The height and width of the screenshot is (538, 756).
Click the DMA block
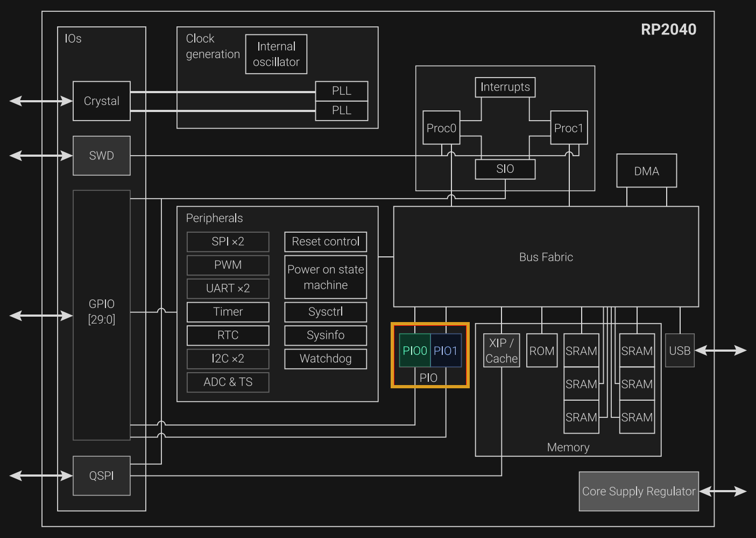646,171
